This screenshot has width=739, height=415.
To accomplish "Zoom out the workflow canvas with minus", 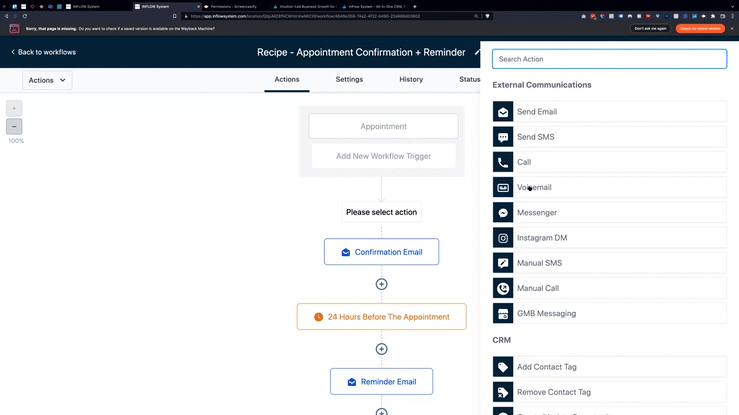I will pos(14,126).
